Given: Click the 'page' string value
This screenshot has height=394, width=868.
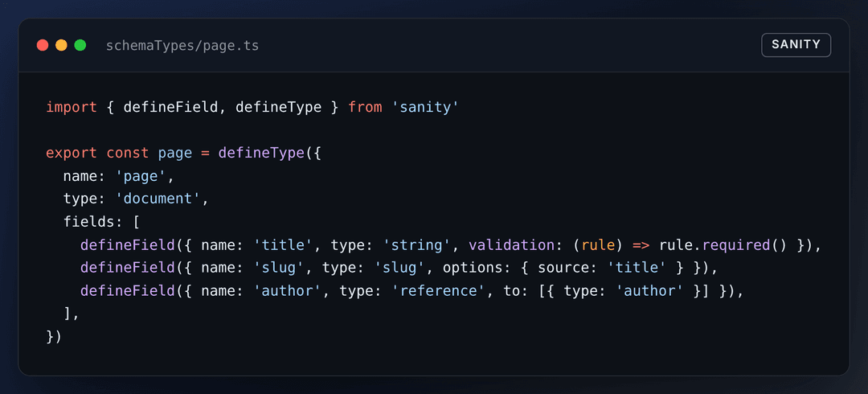Looking at the screenshot, I should click(x=141, y=176).
